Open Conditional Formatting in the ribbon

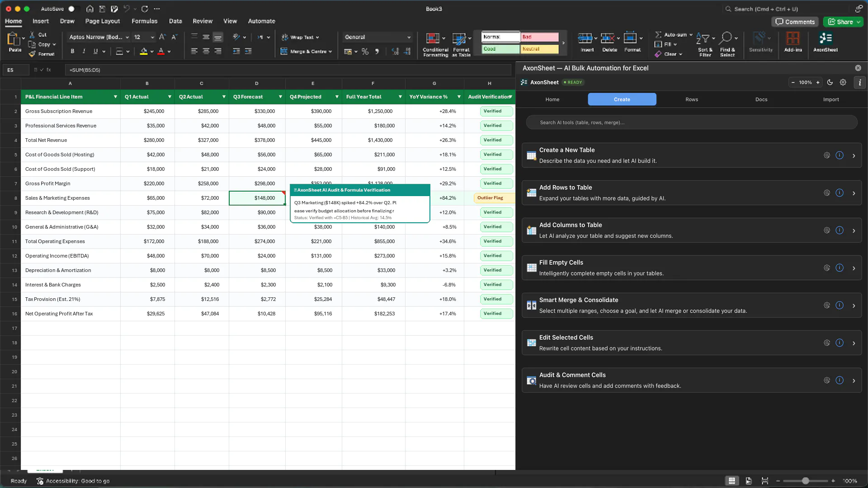pyautogui.click(x=435, y=44)
